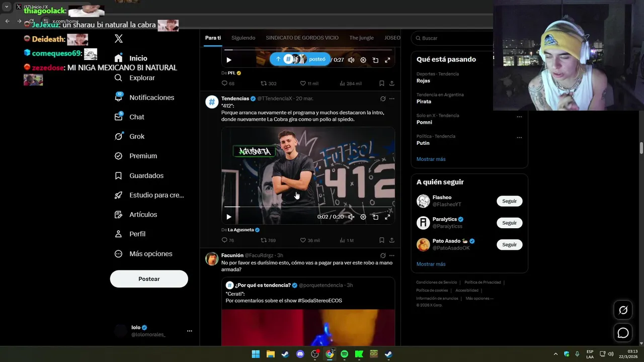This screenshot has width=644, height=362.
Task: Share the PFL video post
Action: [x=392, y=83]
